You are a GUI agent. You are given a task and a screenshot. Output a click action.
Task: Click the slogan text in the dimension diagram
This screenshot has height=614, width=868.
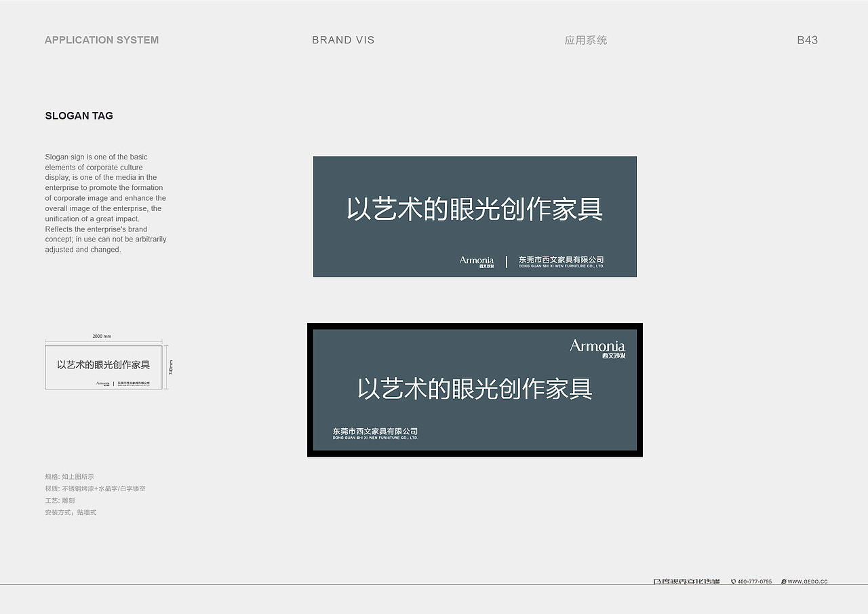[x=104, y=365]
